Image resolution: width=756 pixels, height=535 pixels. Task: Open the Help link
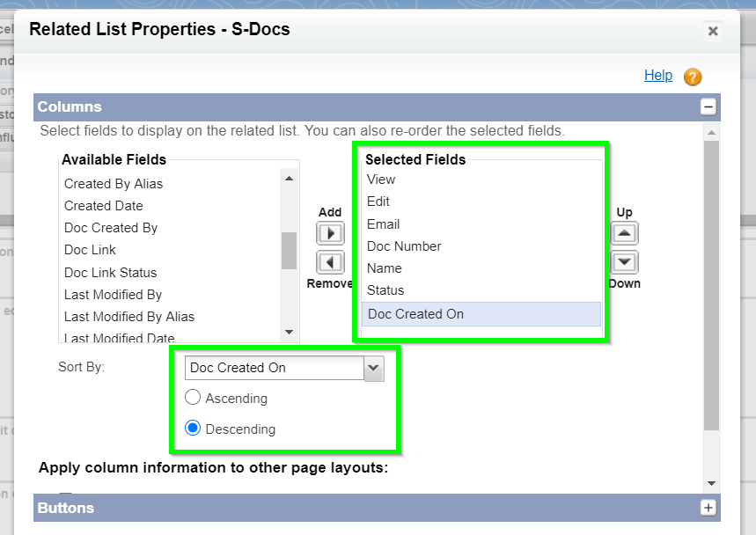point(658,75)
